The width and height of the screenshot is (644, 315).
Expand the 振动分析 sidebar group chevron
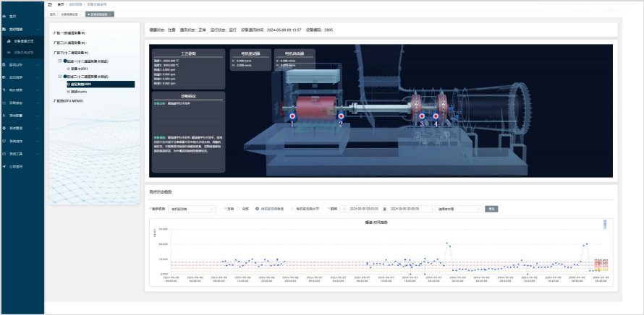(x=38, y=64)
